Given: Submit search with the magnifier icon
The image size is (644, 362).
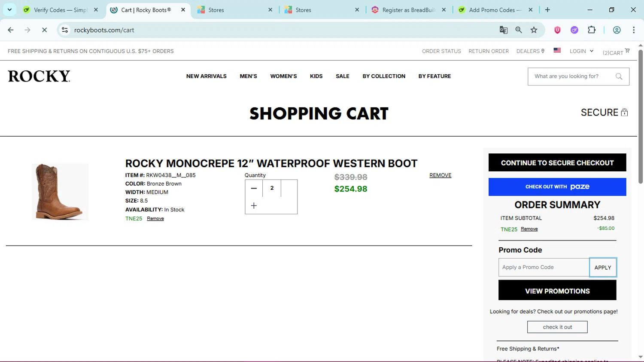Looking at the screenshot, I should [619, 76].
